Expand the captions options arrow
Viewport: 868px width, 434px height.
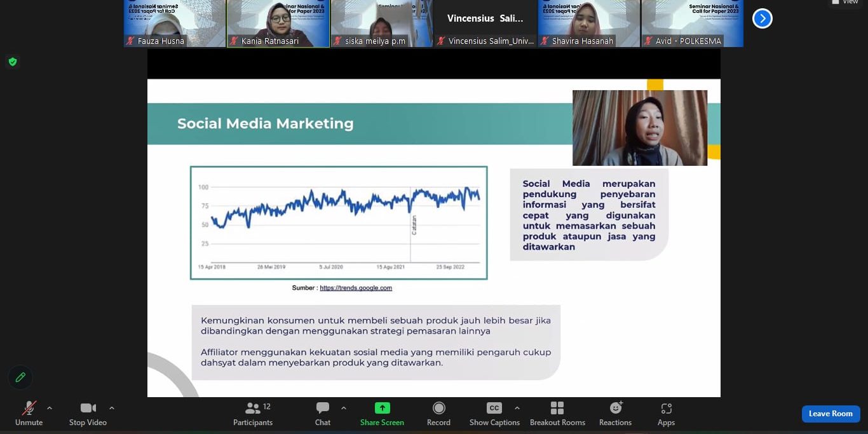(x=517, y=408)
